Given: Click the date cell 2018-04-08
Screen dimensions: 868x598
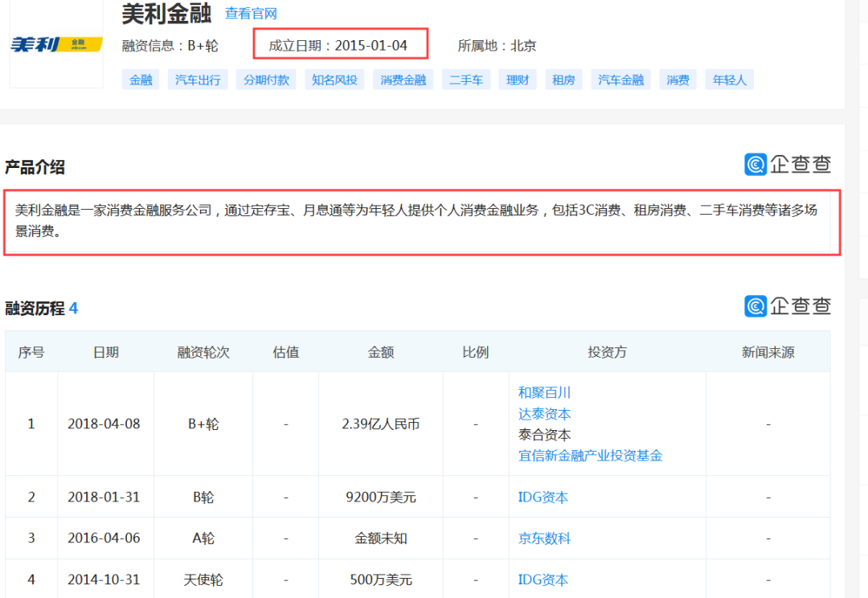Looking at the screenshot, I should pyautogui.click(x=104, y=424).
